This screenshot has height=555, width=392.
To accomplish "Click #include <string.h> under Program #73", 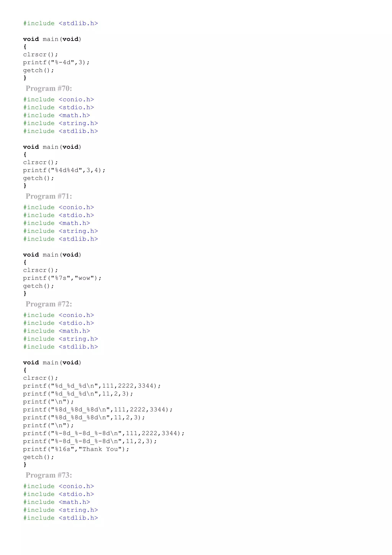I will coord(60,510).
